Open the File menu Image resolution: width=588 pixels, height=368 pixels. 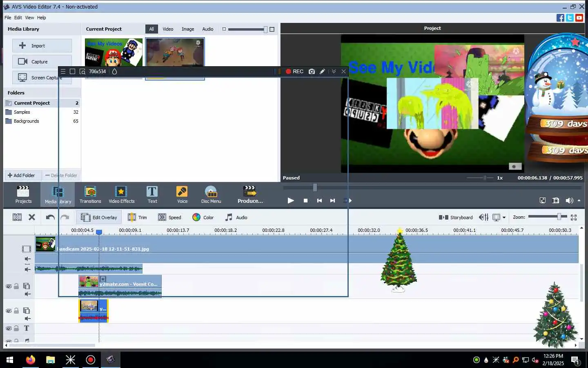[8, 18]
